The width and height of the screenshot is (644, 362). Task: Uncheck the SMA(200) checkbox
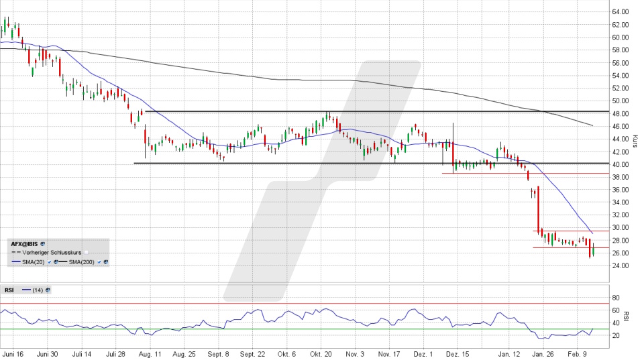point(99,262)
